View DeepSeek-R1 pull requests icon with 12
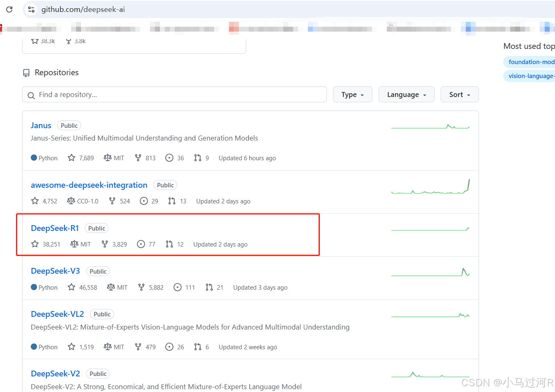555x392 pixels. (x=169, y=244)
